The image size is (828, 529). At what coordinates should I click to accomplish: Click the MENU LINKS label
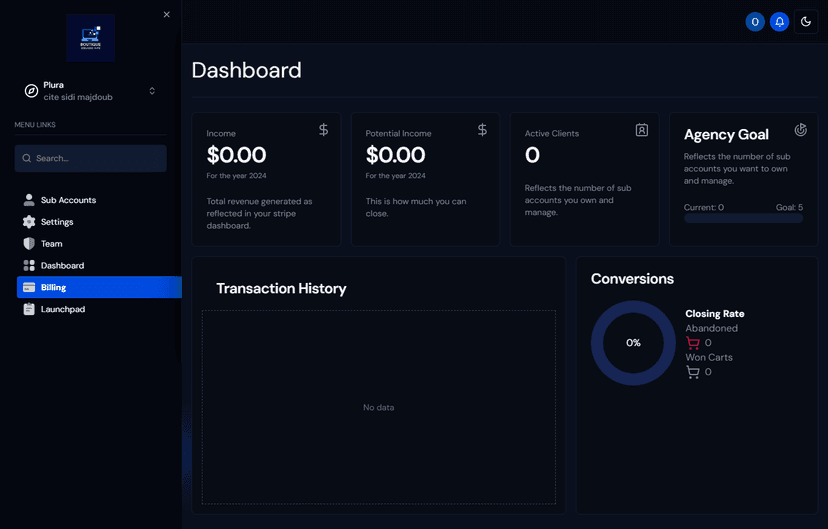pyautogui.click(x=35, y=125)
